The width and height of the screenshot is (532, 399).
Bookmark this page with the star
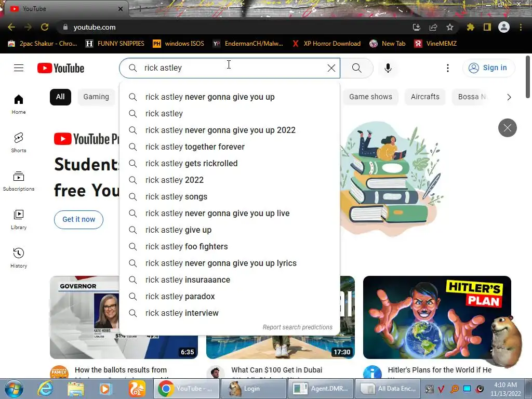point(449,27)
